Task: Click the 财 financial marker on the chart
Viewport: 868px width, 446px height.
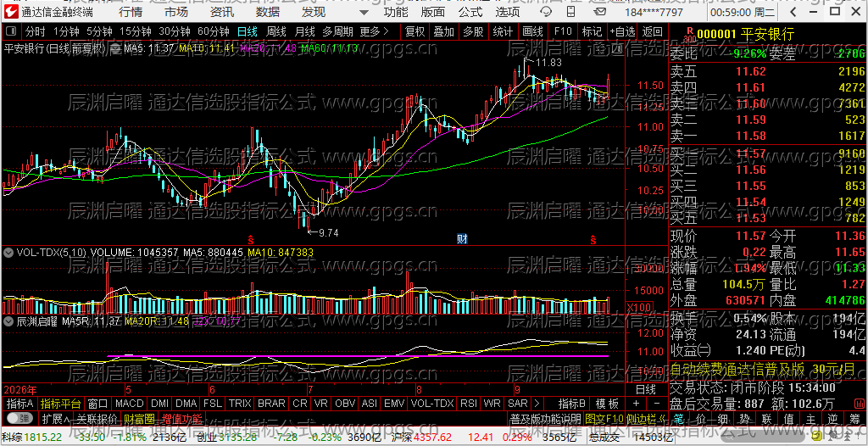Action: click(462, 239)
